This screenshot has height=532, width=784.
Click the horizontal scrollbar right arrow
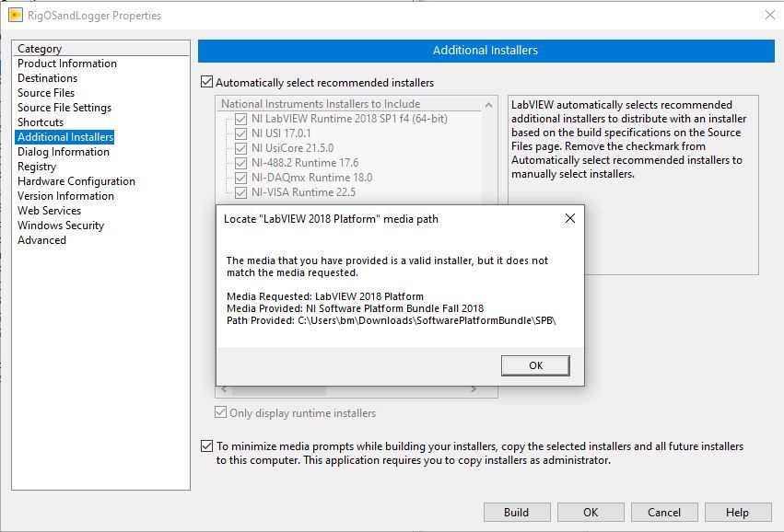pyautogui.click(x=473, y=389)
